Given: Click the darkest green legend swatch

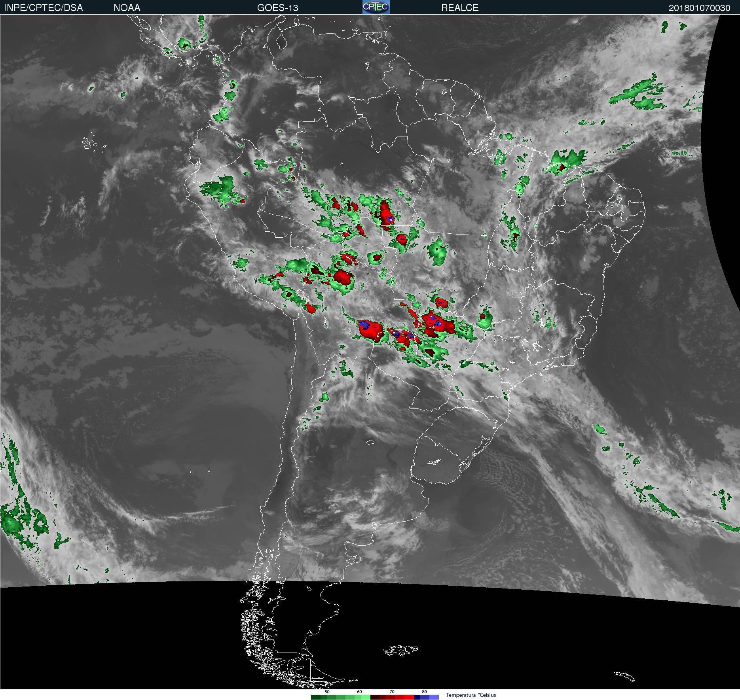Looking at the screenshot, I should pos(316,697).
